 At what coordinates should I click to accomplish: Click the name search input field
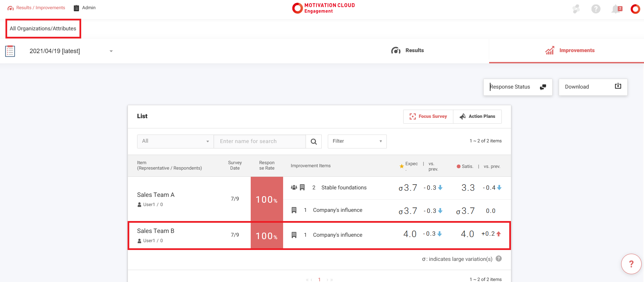click(259, 141)
